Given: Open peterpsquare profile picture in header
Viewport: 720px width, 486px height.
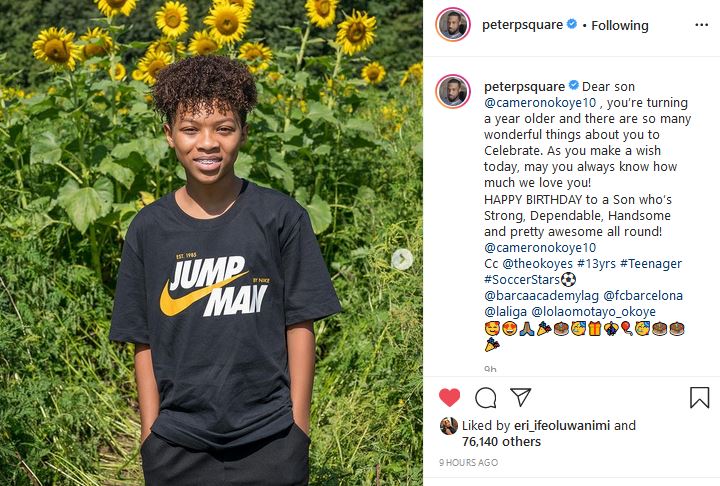Looking at the screenshot, I should pyautogui.click(x=453, y=24).
